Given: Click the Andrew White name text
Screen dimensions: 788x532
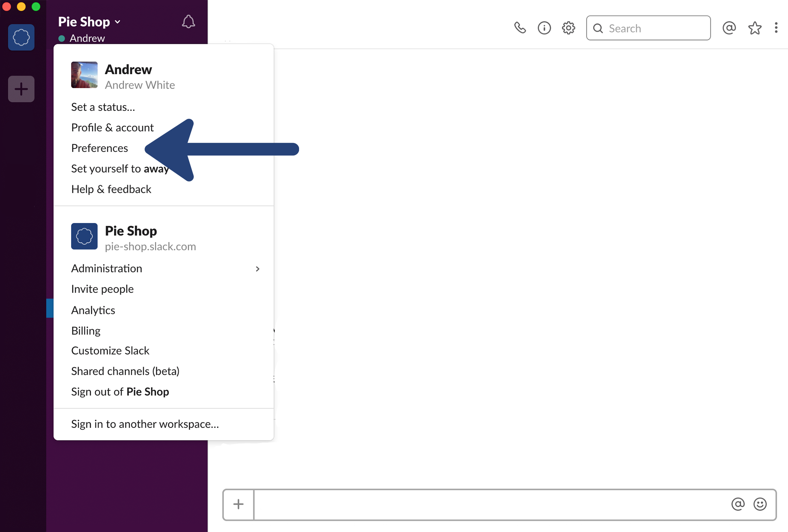Looking at the screenshot, I should pyautogui.click(x=140, y=85).
